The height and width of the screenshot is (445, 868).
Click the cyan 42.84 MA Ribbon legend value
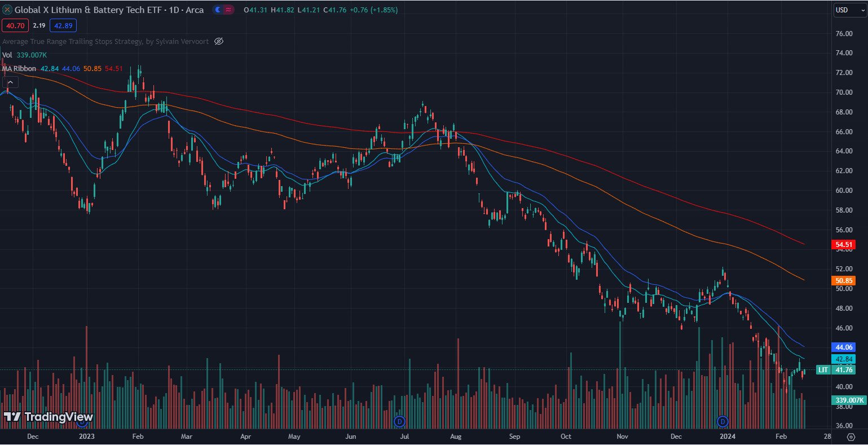[50, 68]
